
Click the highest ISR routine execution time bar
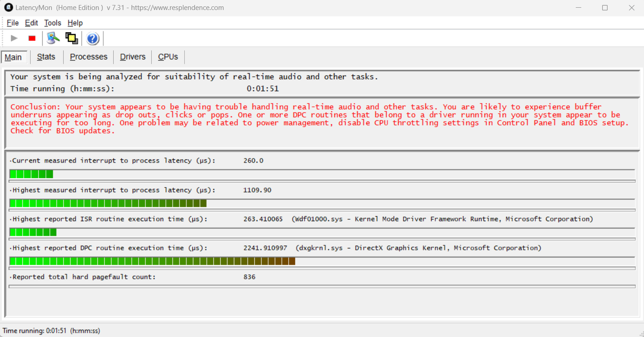coord(322,232)
